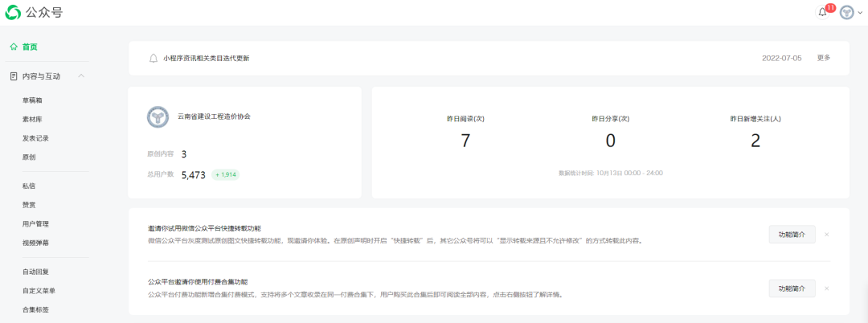868x323 pixels.
Task: Dismiss the 付费合集功能 invitation with its X
Action: (826, 288)
